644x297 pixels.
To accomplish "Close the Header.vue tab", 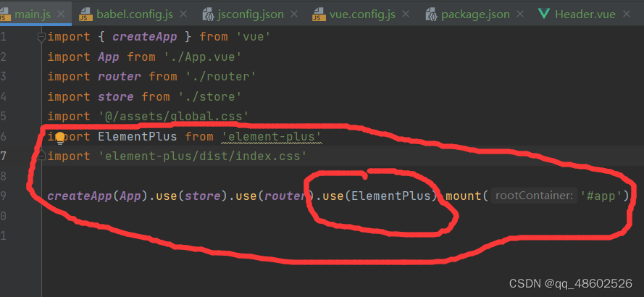I will [627, 14].
